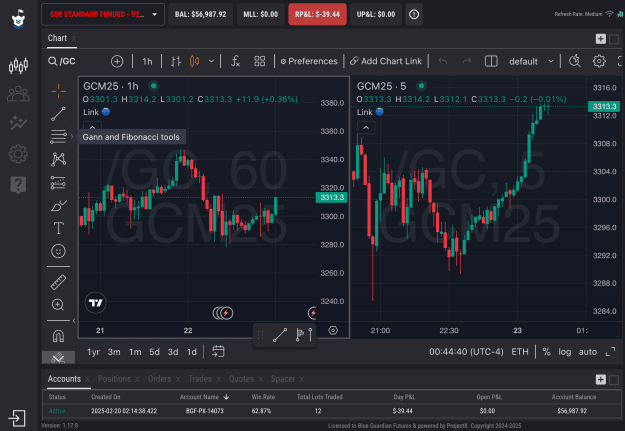Toggle auto scale mode

tap(588, 352)
